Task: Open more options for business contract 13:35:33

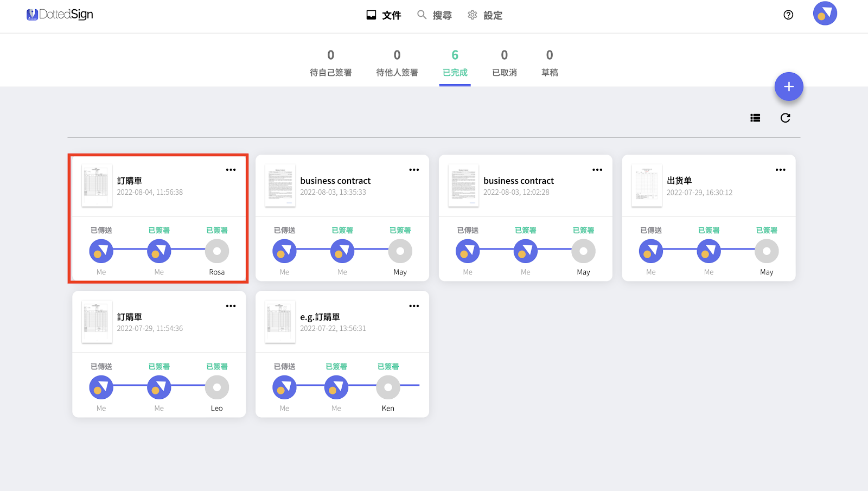Action: point(414,170)
